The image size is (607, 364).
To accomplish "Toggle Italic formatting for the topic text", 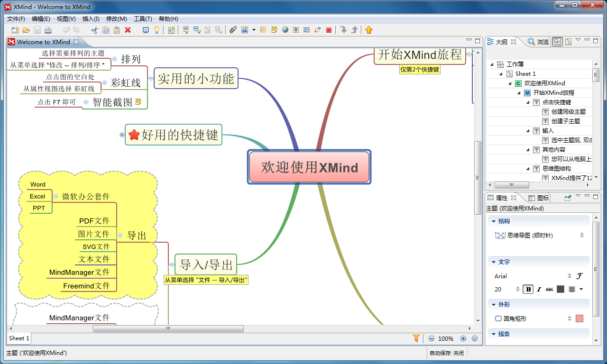I will point(539,289).
